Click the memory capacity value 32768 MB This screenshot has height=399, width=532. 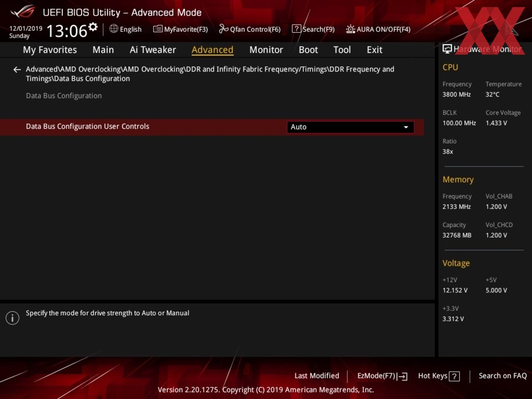[x=457, y=235]
